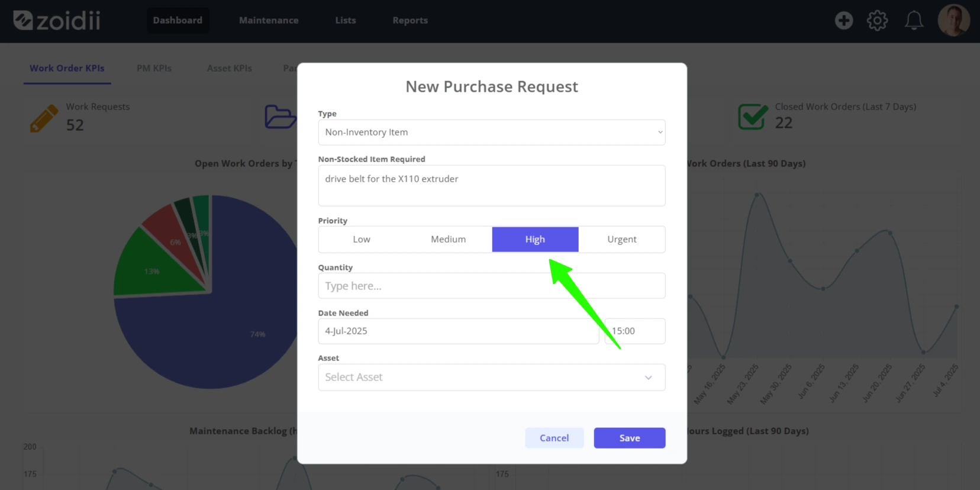The height and width of the screenshot is (490, 980).
Task: Set priority to Low
Action: (x=362, y=239)
